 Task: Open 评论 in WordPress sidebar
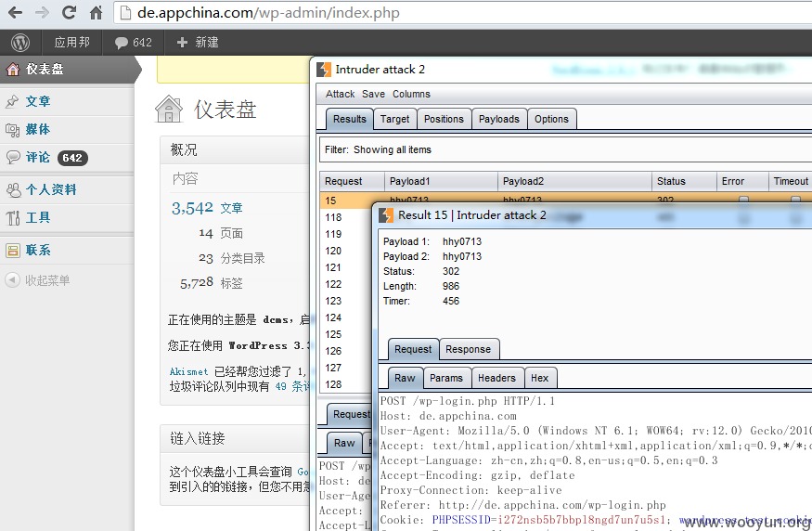point(38,158)
